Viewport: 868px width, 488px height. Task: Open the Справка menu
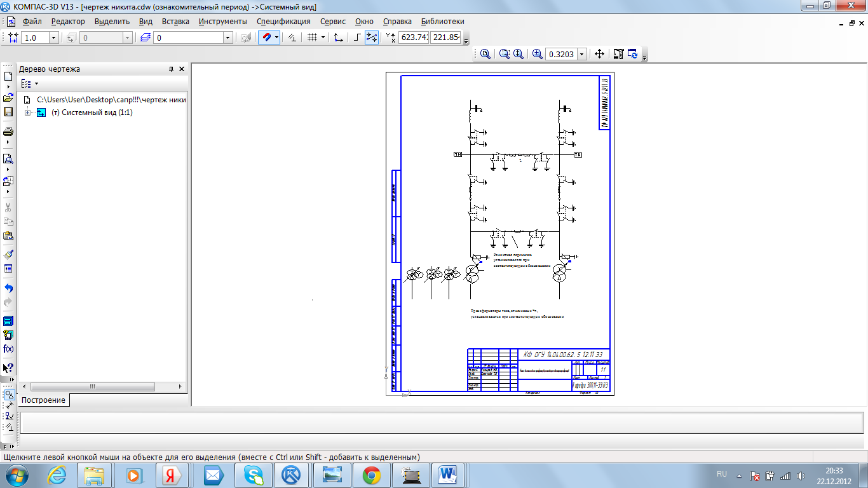point(397,22)
